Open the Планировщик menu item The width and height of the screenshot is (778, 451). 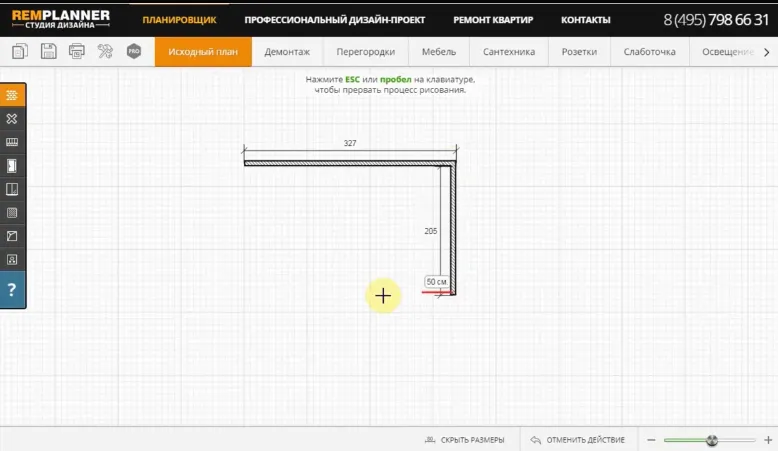click(x=179, y=20)
